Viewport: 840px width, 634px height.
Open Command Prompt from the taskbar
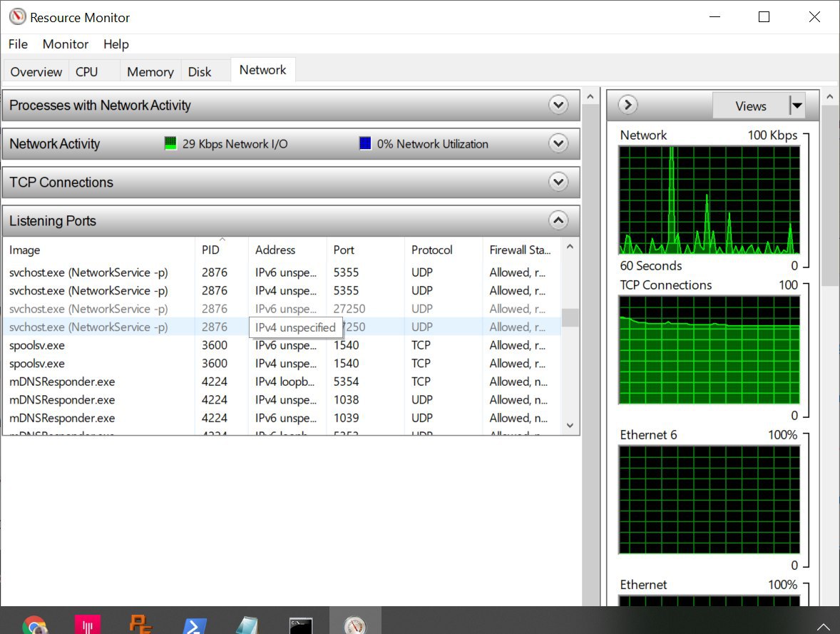point(300,624)
